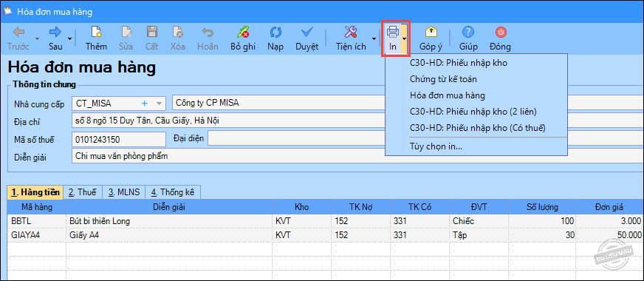Click the Mã hàng column header
Viewport: 644px width, 281px height.
click(x=36, y=207)
